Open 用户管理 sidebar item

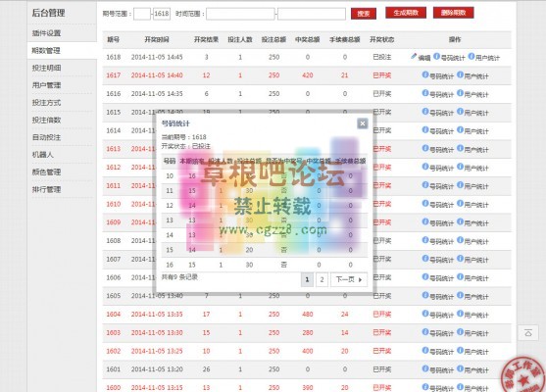[x=46, y=85]
